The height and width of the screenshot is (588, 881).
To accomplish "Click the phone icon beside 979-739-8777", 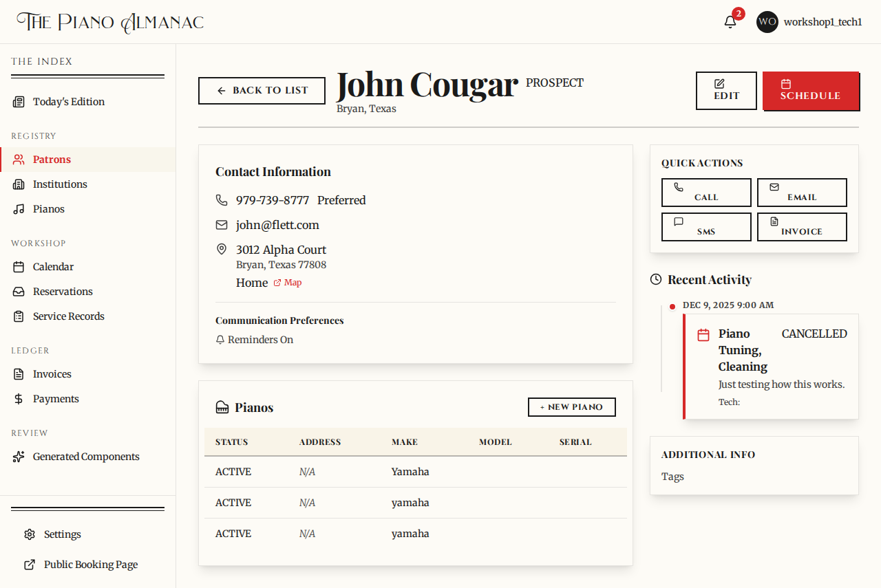I will pyautogui.click(x=221, y=200).
